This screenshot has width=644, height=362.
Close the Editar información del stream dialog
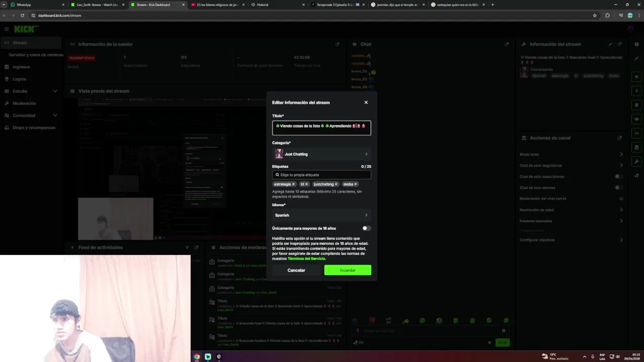pyautogui.click(x=366, y=102)
